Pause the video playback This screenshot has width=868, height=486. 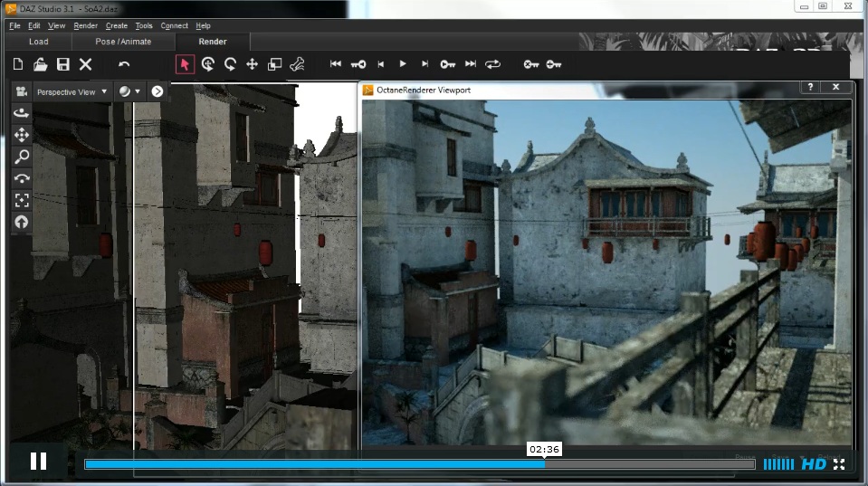click(38, 461)
